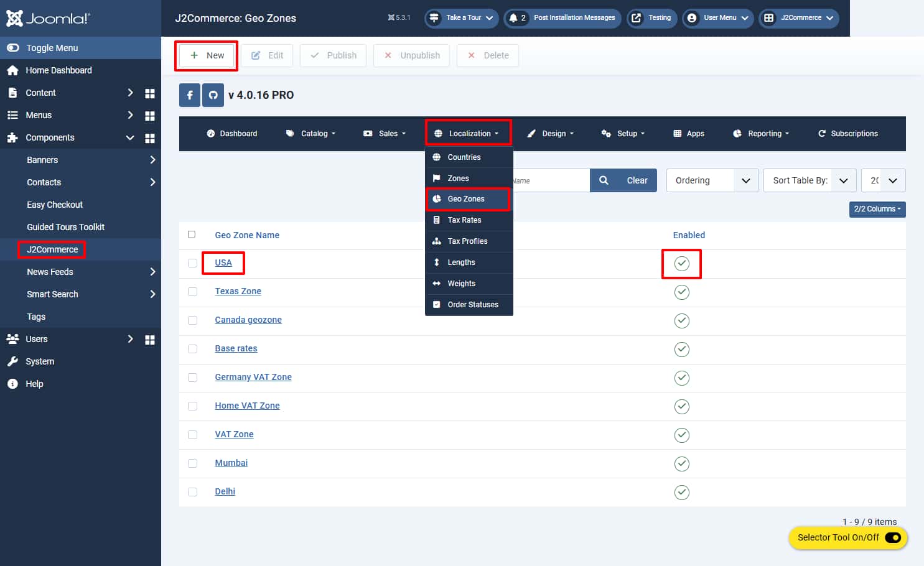Check the USA row checkbox
Screen dimensions: 924x566
click(x=192, y=263)
